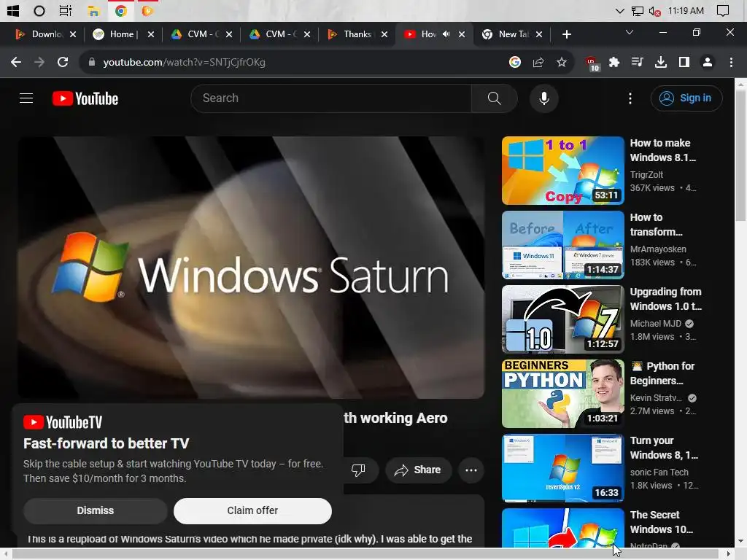Toggle the Chrome side panel
The image size is (747, 560).
coord(684,62)
